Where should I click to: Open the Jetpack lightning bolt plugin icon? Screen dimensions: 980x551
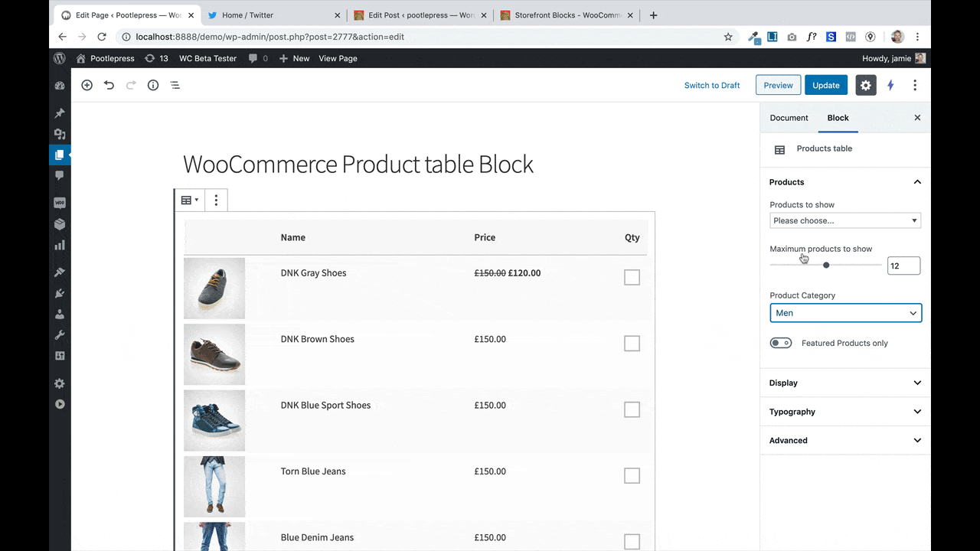point(890,85)
